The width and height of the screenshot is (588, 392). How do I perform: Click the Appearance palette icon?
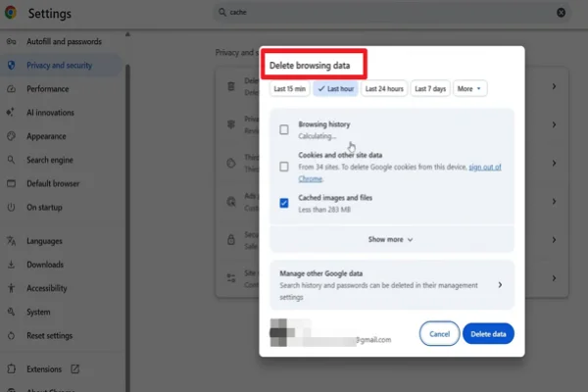11,136
